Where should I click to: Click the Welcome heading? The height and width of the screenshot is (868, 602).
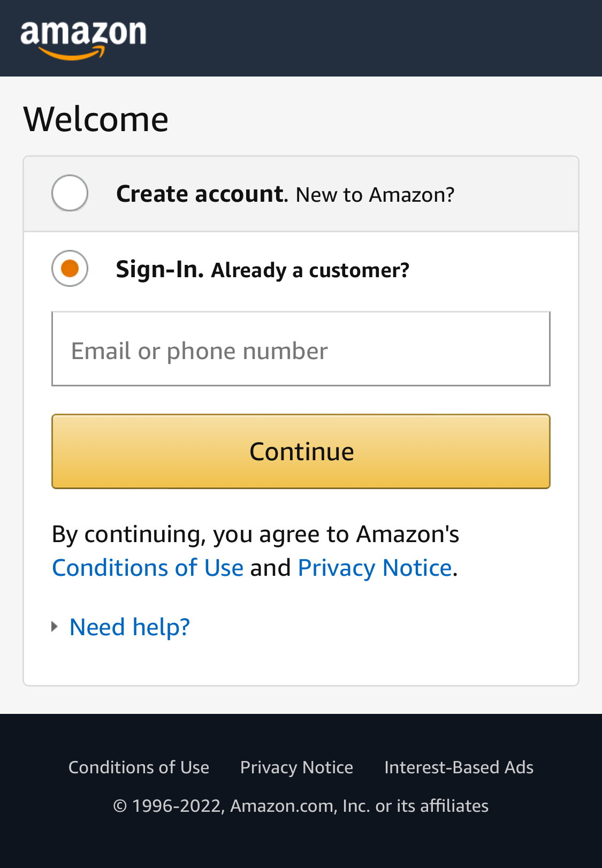(x=96, y=118)
